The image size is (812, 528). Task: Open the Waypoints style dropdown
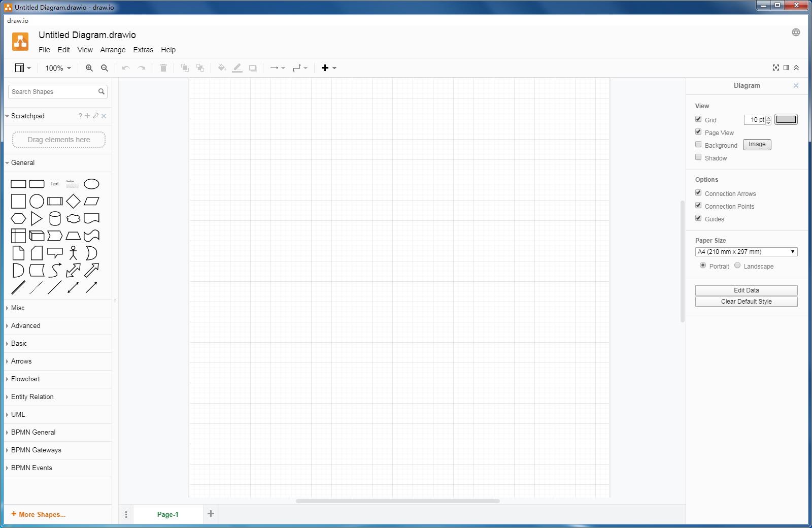tap(300, 68)
